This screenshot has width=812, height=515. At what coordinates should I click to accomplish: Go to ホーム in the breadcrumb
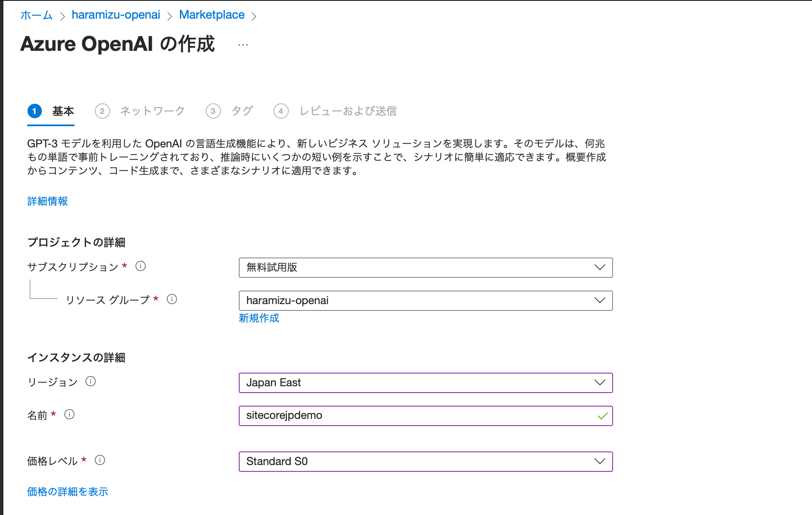click(x=36, y=15)
